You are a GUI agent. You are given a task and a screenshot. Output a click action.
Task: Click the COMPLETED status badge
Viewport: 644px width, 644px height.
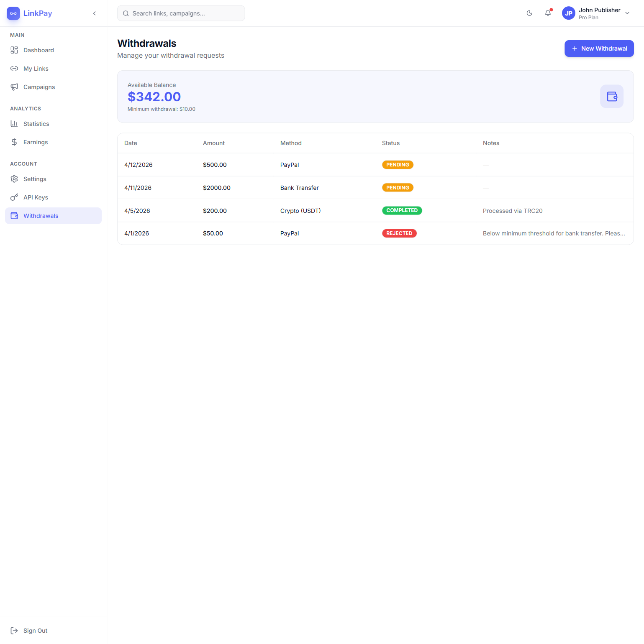pos(402,210)
